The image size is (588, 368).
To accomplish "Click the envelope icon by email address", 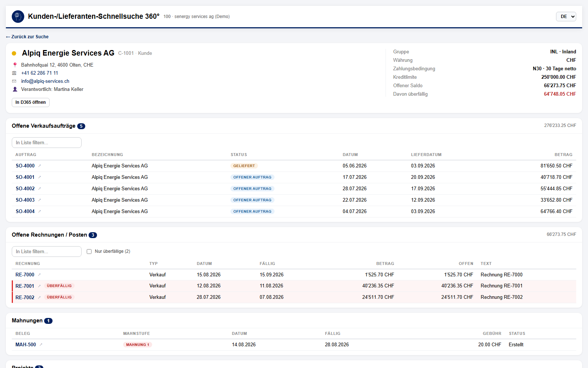I will (x=14, y=81).
